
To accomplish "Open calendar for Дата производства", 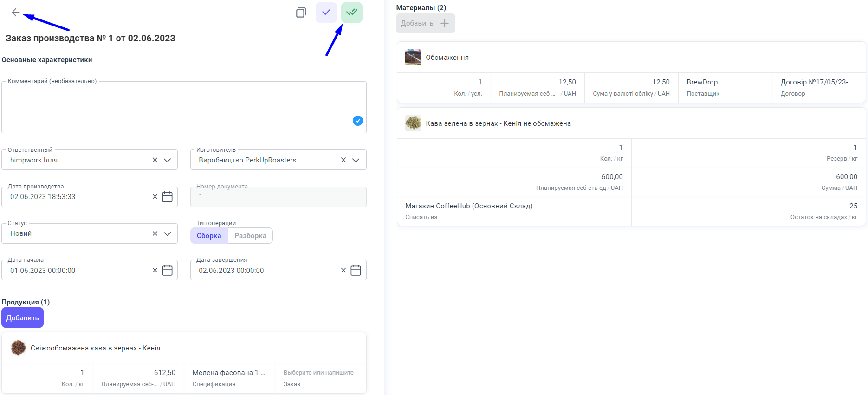I will click(x=168, y=197).
